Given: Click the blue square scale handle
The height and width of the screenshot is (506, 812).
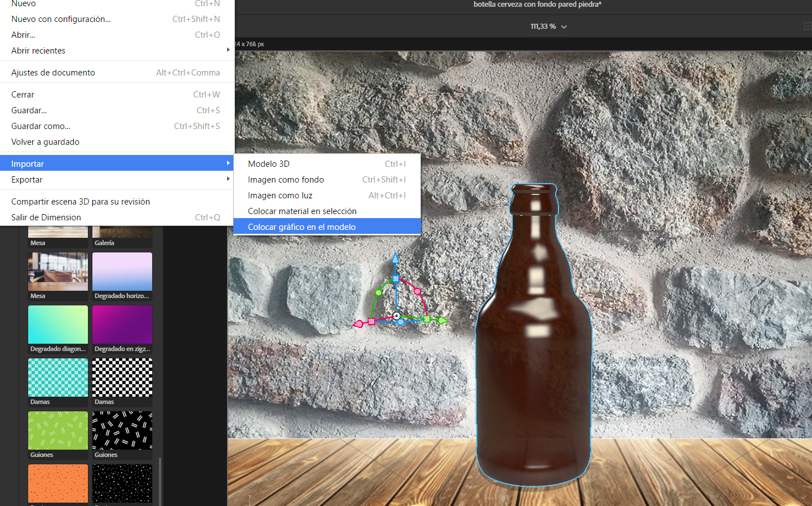Looking at the screenshot, I should [x=396, y=279].
